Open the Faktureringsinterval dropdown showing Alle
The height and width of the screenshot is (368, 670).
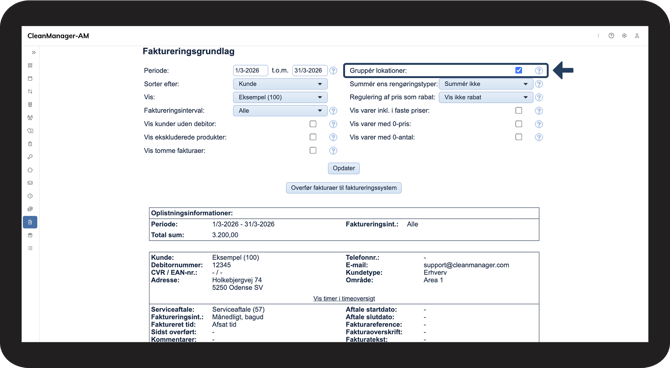pyautogui.click(x=280, y=111)
